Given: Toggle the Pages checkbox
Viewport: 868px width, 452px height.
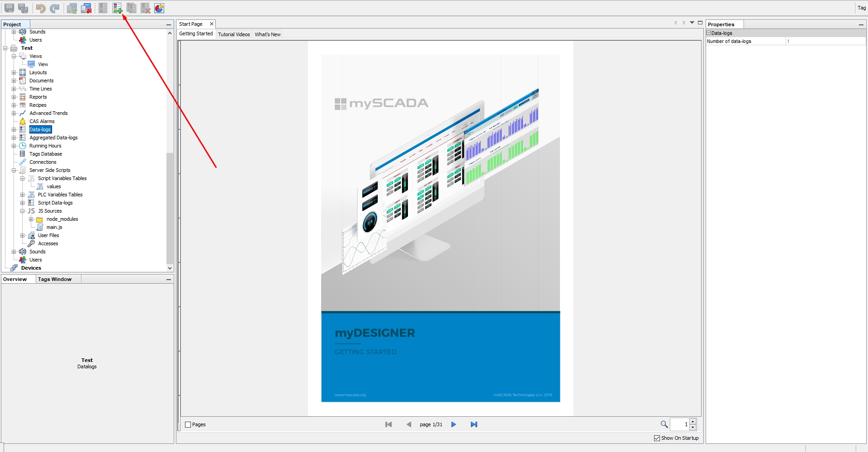Looking at the screenshot, I should tap(188, 424).
